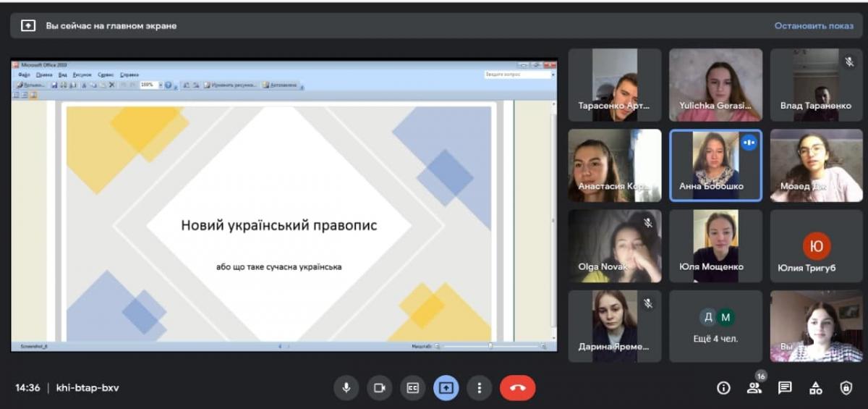
Task: Hang up with the red leave call button
Action: coord(518,388)
